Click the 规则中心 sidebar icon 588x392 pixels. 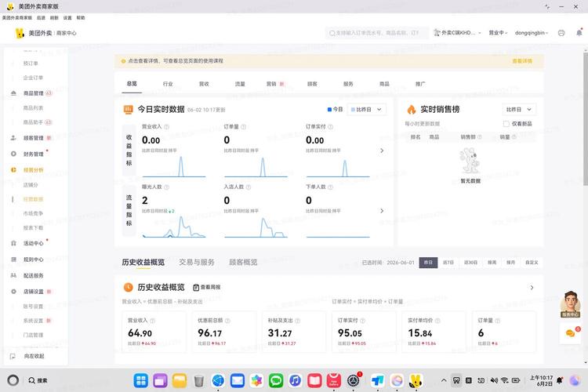click(13, 260)
